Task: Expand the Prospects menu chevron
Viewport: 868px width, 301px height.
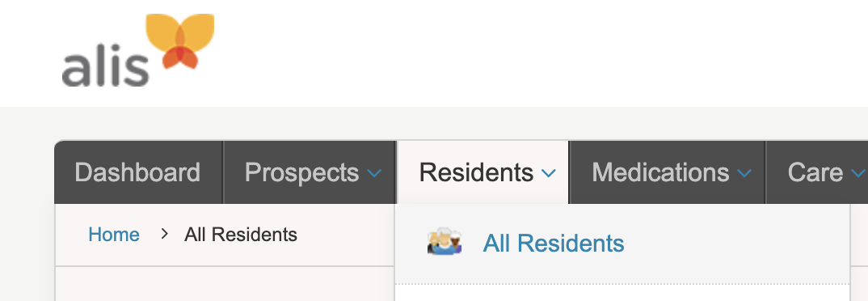Action: click(x=374, y=173)
